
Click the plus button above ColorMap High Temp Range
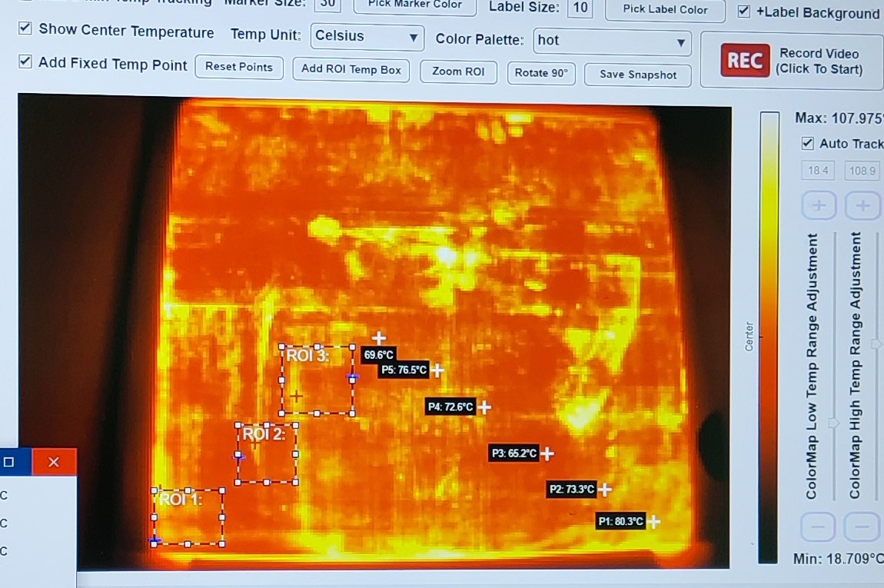[x=862, y=206]
